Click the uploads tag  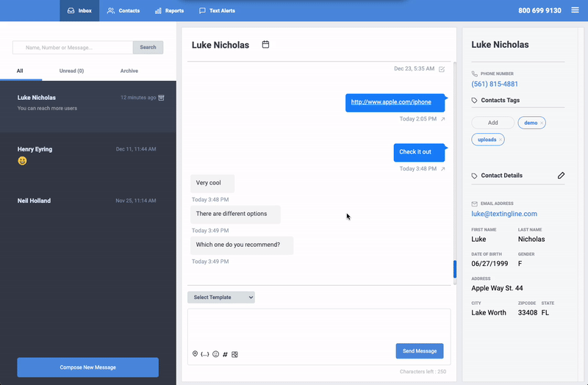(x=488, y=140)
